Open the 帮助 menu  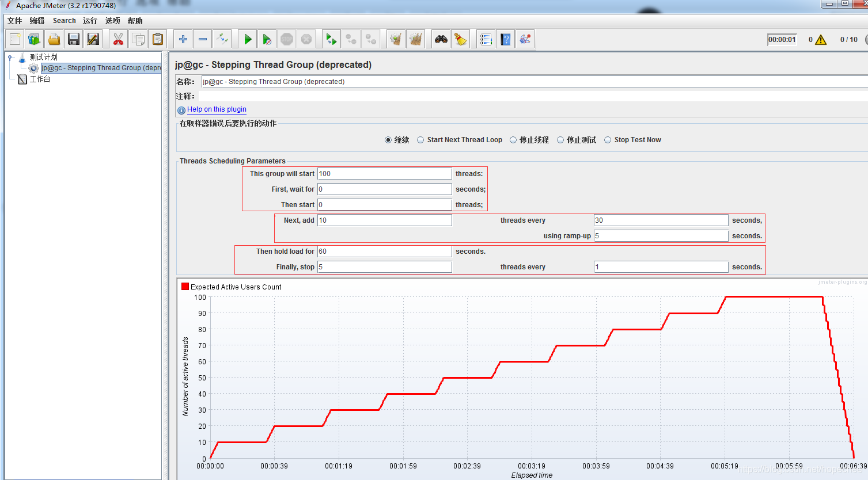135,21
